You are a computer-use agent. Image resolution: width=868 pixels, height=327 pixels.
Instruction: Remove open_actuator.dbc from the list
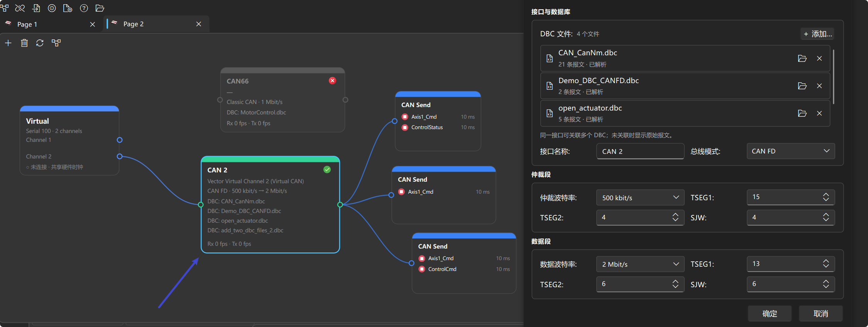tap(819, 113)
